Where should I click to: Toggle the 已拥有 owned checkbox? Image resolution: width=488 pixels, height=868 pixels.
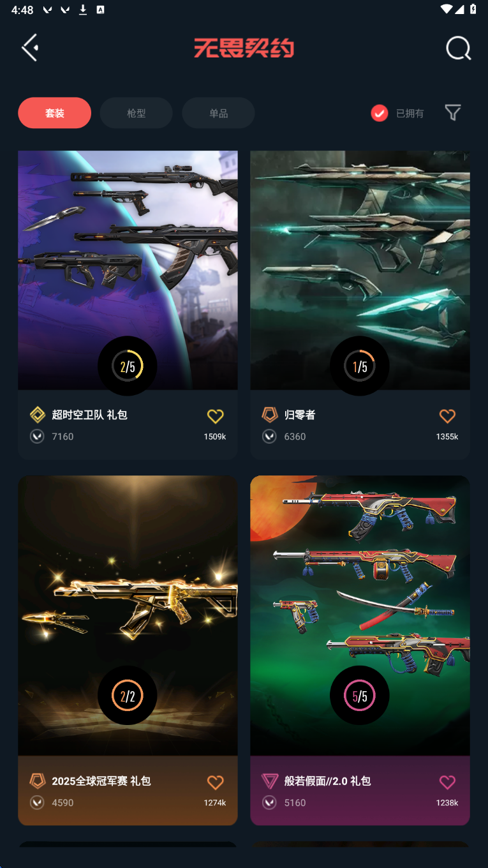(380, 113)
